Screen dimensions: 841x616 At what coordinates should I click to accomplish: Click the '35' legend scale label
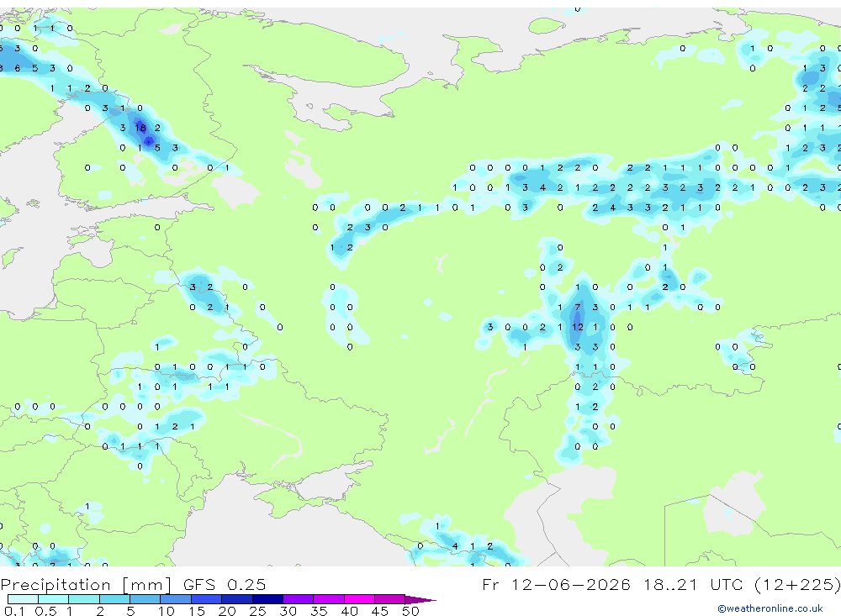point(319,611)
